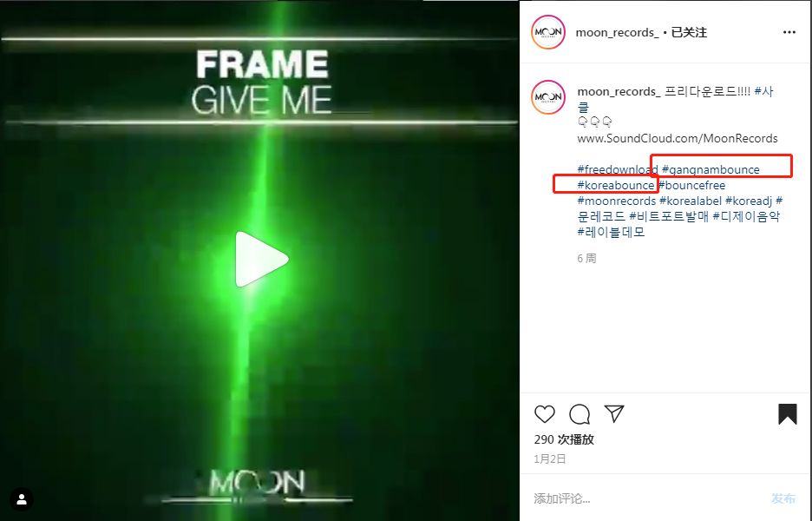Open the #korealabel hashtag
Screen dimensions: 812x521
point(691,201)
